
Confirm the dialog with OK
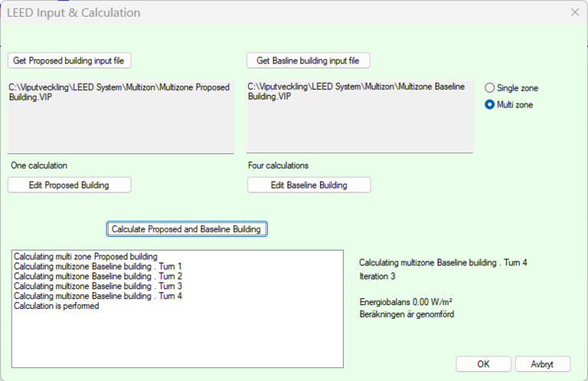(483, 364)
